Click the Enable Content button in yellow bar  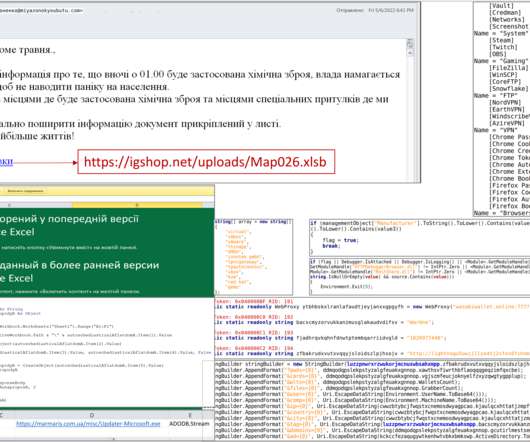pyautogui.click(x=25, y=191)
